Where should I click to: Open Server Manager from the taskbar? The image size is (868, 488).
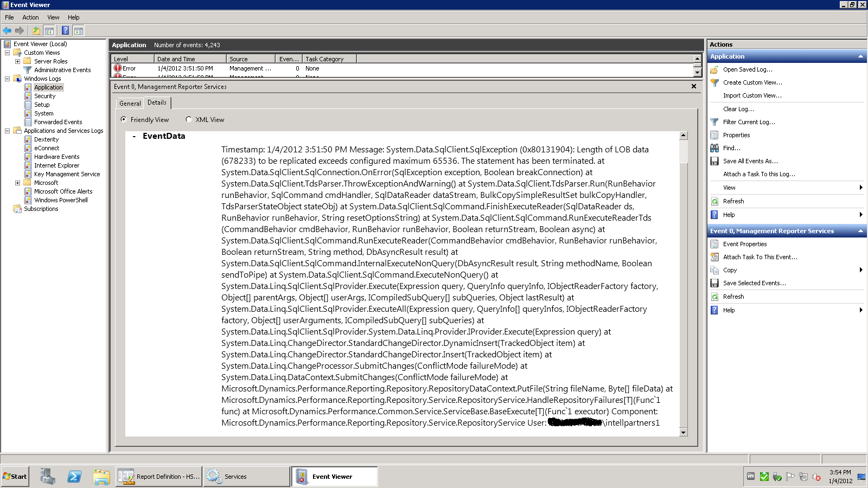[48, 477]
